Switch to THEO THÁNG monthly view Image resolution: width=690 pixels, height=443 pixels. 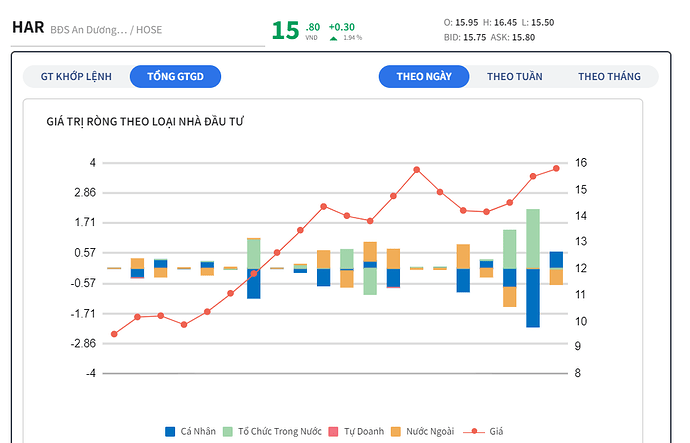tap(609, 76)
